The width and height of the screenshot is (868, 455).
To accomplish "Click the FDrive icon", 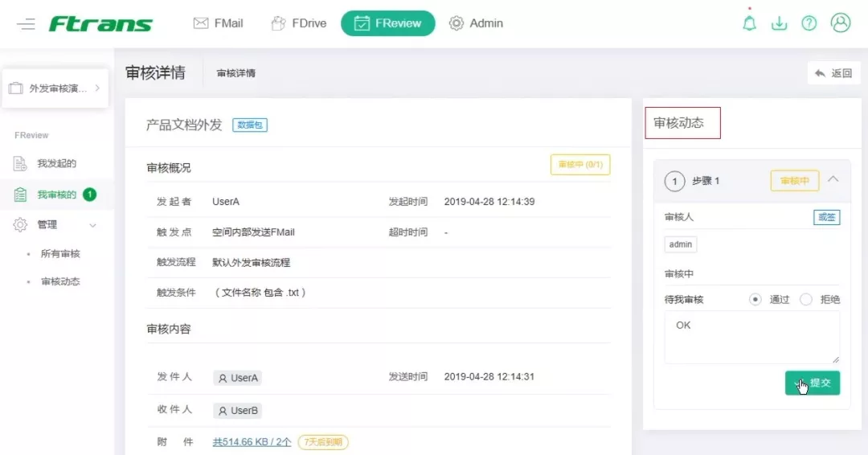I will [x=278, y=23].
